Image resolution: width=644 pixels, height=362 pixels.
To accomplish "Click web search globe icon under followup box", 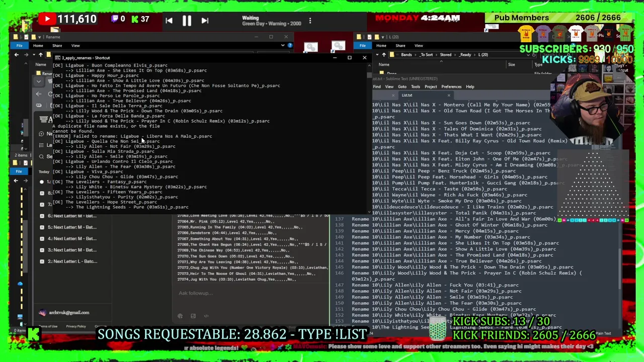I will pos(180,316).
